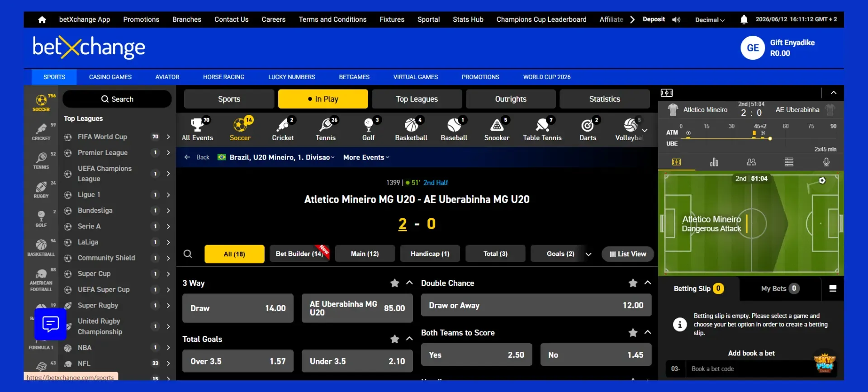The image size is (868, 392).
Task: Open the Sky Pilot game thumbnail
Action: (x=824, y=363)
